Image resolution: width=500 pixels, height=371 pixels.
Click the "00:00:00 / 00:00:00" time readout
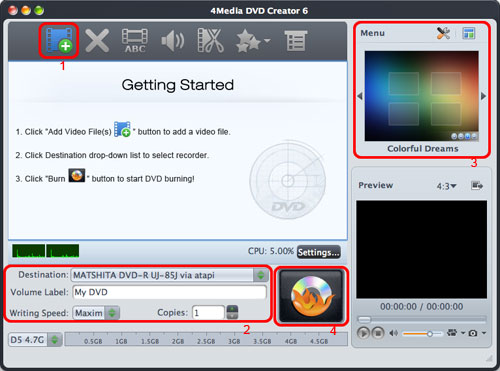(x=422, y=307)
